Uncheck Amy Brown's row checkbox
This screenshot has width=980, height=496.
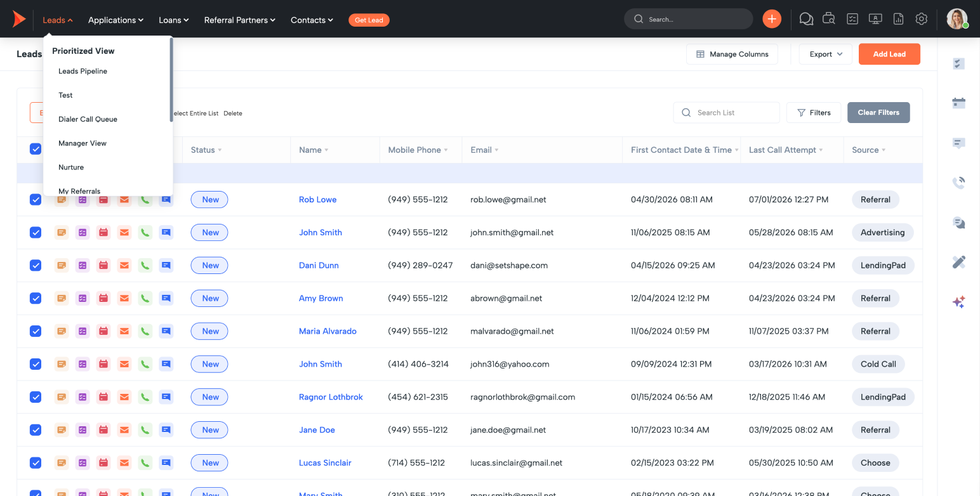pos(36,299)
